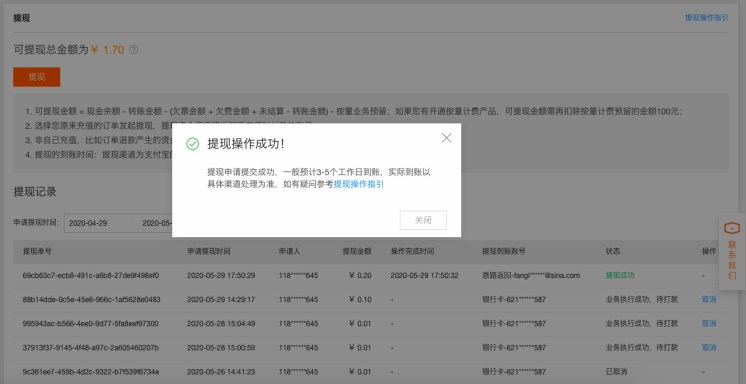Click timestamp 2020-05-29 17:50:29
Viewport: 746px width, 384px height.
pos(221,276)
